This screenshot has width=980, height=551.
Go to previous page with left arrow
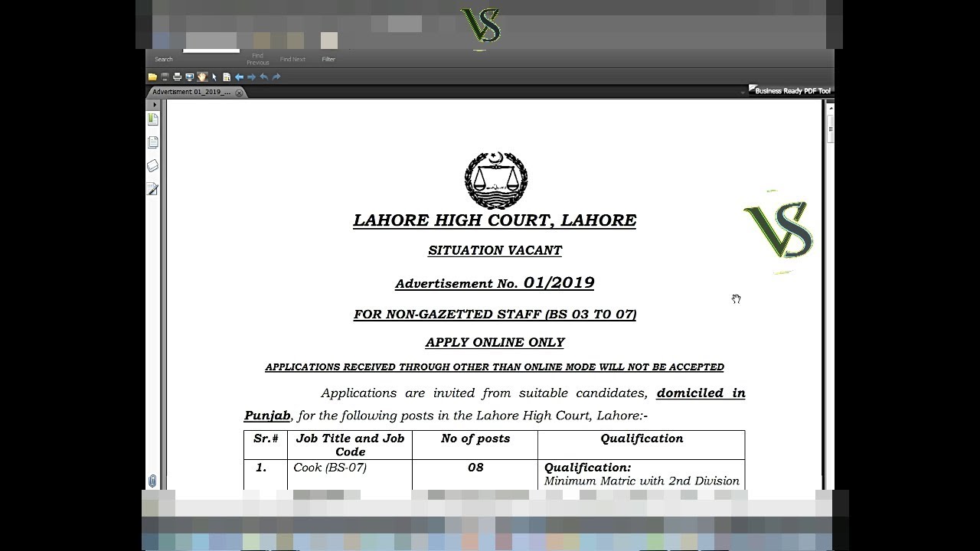tap(239, 77)
